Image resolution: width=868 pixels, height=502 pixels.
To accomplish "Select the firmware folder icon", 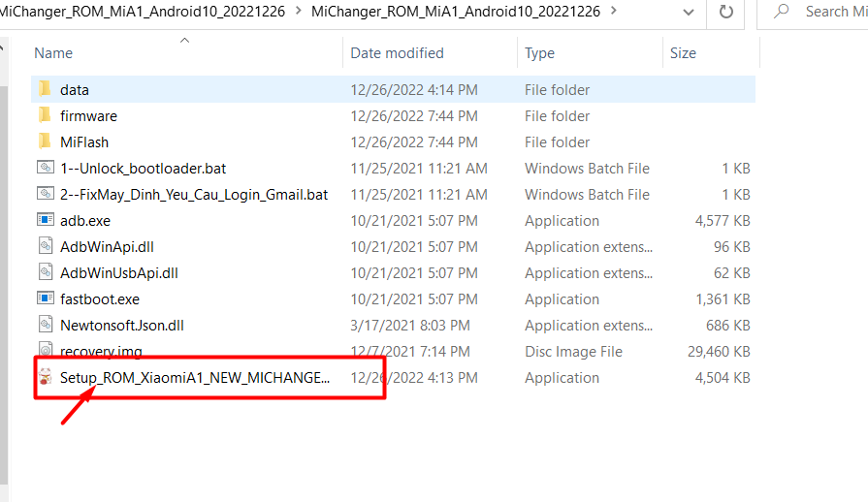I will tap(45, 115).
